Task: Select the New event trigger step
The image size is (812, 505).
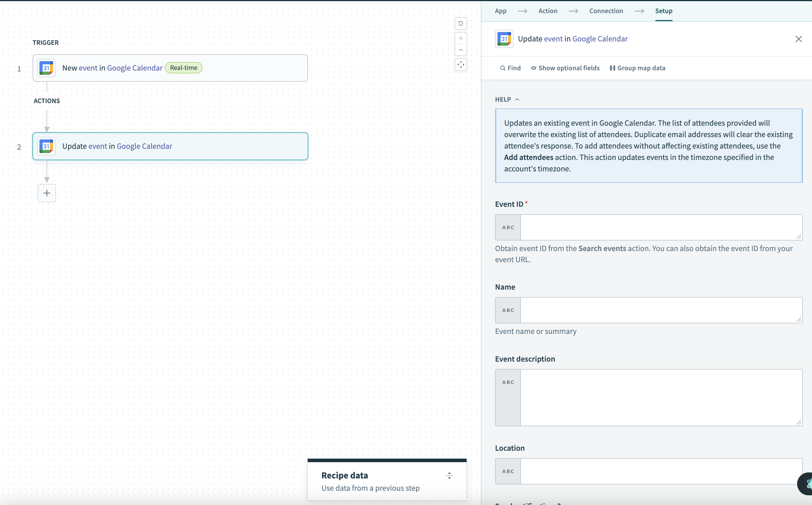Action: click(x=170, y=68)
